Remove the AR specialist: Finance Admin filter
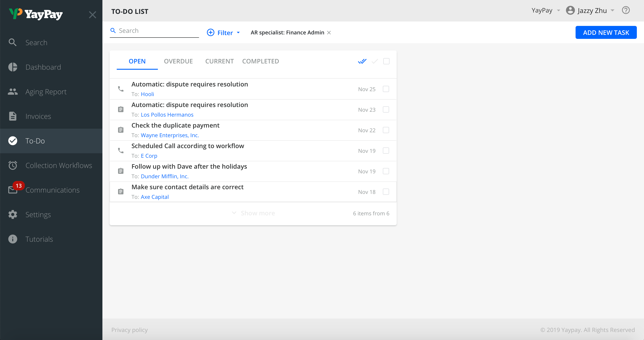This screenshot has width=644, height=340. pyautogui.click(x=329, y=32)
